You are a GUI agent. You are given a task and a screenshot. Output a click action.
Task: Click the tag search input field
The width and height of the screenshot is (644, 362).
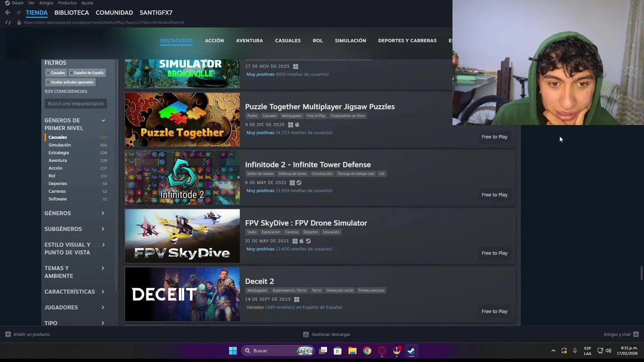point(75,104)
